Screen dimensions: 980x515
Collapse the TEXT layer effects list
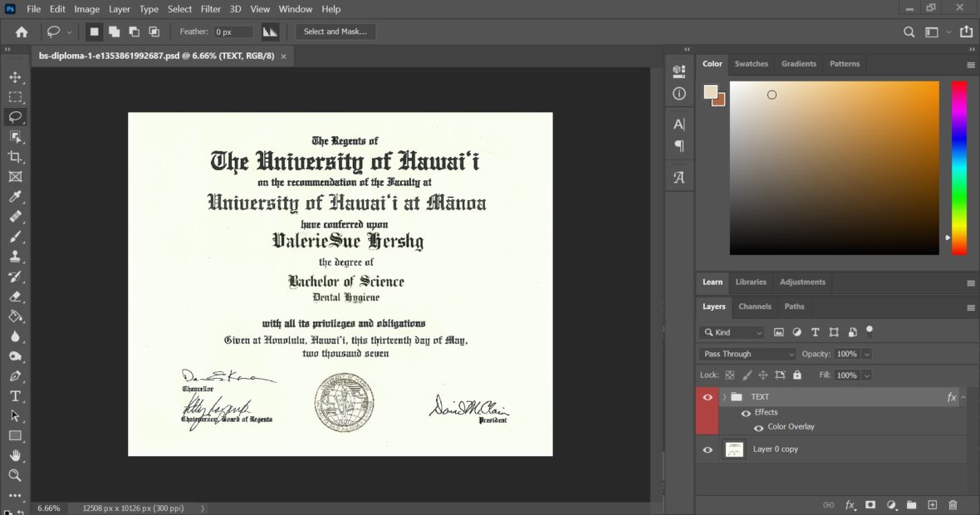pos(963,397)
